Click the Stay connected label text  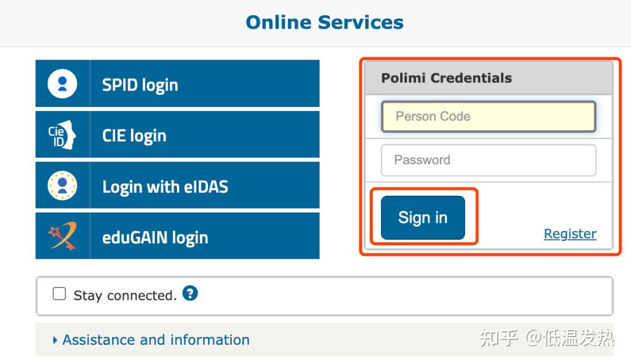click(x=125, y=296)
